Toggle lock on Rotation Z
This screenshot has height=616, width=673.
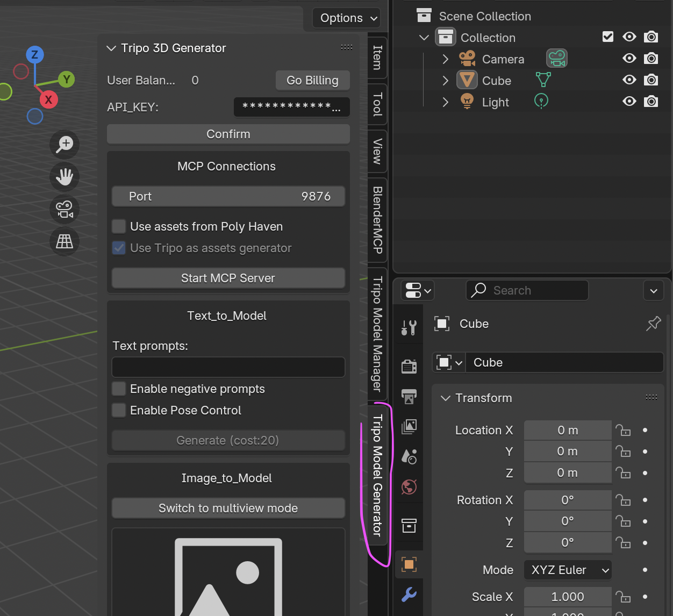(x=623, y=543)
